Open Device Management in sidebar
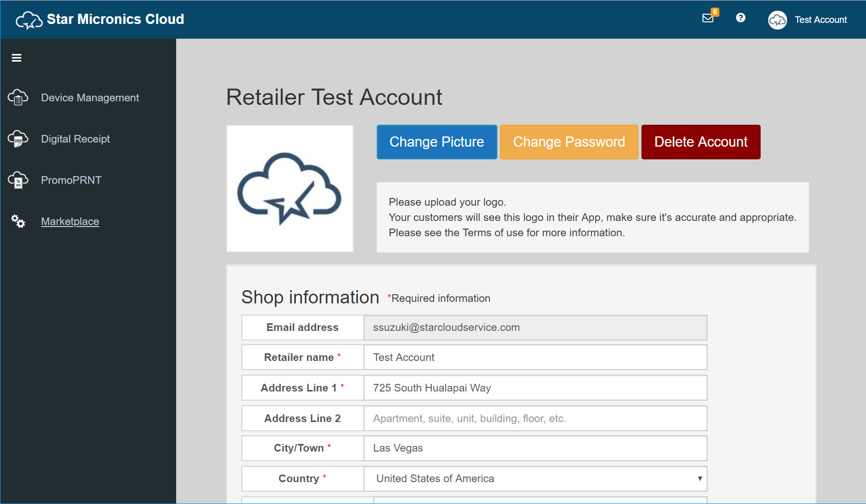This screenshot has height=504, width=866. [x=90, y=98]
